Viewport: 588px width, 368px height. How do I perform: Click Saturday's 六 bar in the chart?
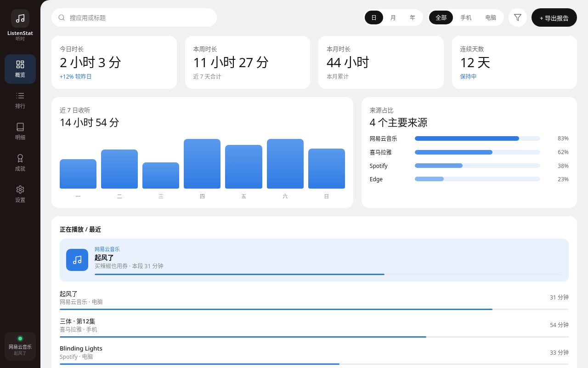coord(285,164)
